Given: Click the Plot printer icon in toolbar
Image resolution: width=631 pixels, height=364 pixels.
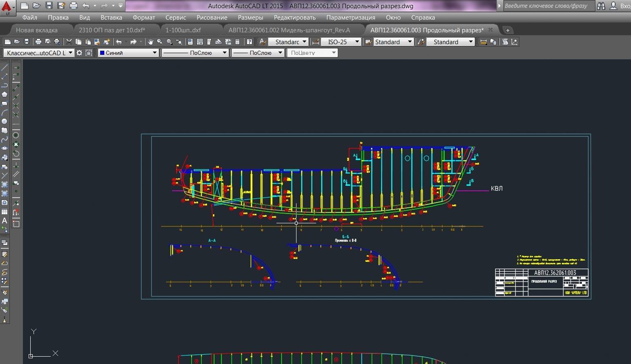Looking at the screenshot, I should (38, 42).
